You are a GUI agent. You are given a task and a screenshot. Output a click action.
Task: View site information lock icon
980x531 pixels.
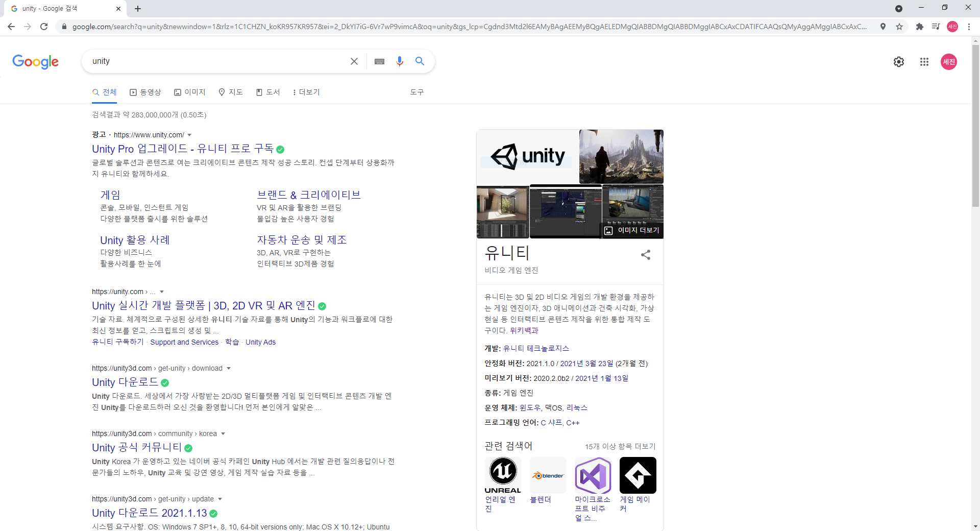coord(64,27)
